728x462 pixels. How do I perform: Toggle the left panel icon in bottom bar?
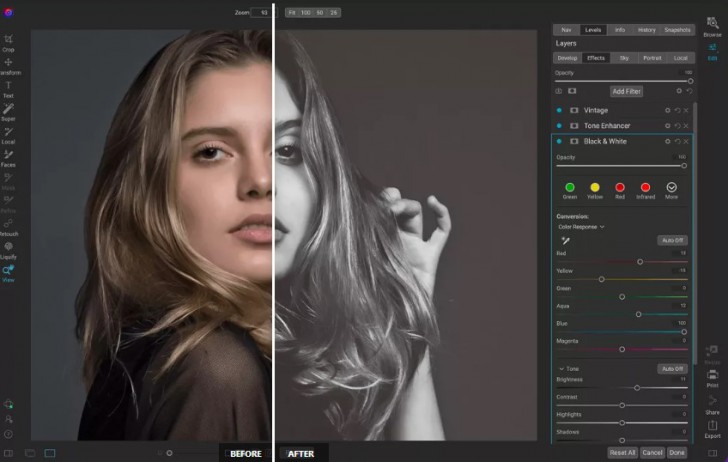tap(8, 453)
